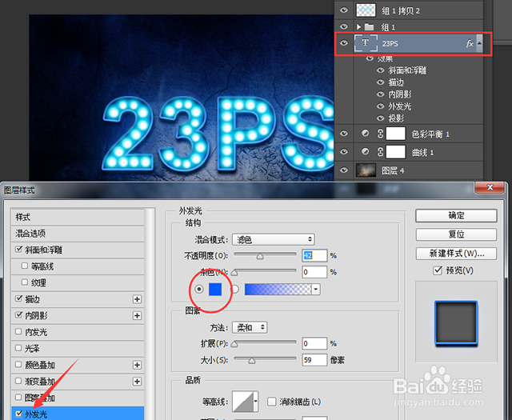This screenshot has height=420, width=512.
Task: Click the 大小 value field showing 59
Action: pos(314,360)
